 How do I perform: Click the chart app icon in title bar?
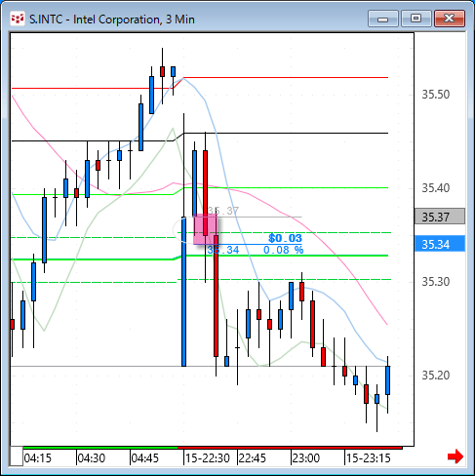click(x=18, y=19)
